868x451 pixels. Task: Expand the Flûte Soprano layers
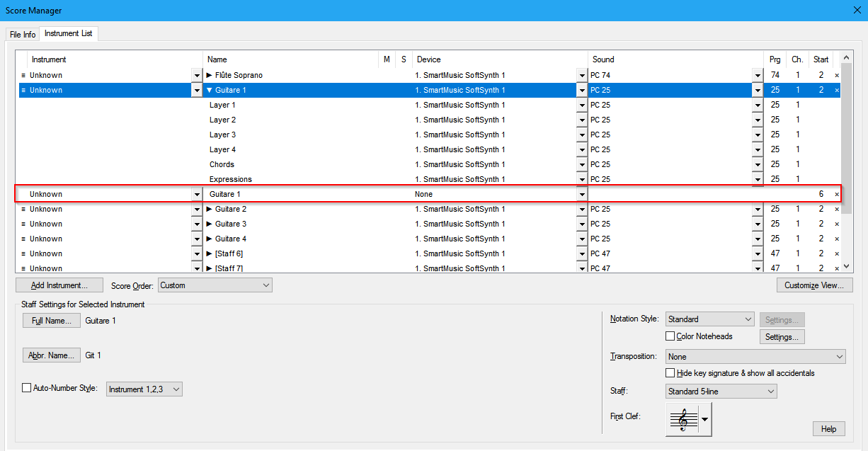coord(210,75)
